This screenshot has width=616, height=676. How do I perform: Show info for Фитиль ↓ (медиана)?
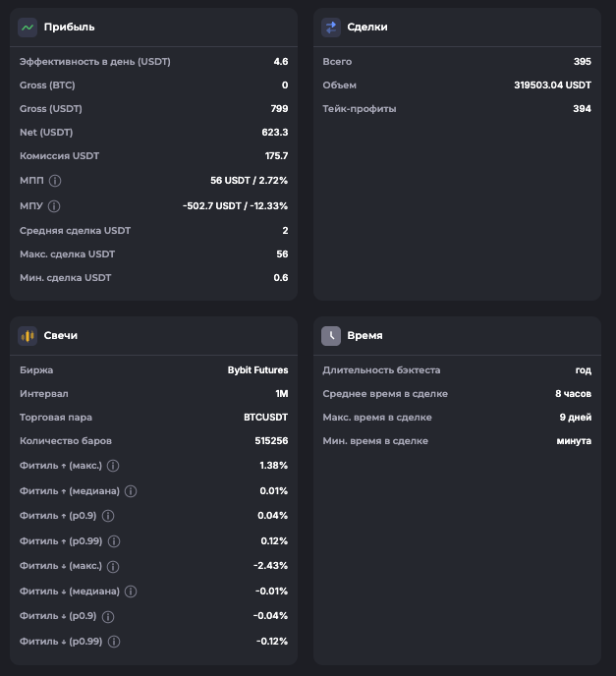point(131,591)
